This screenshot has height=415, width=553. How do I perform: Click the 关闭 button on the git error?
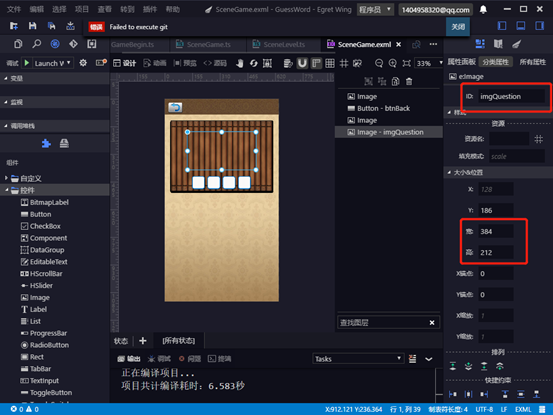coord(458,27)
